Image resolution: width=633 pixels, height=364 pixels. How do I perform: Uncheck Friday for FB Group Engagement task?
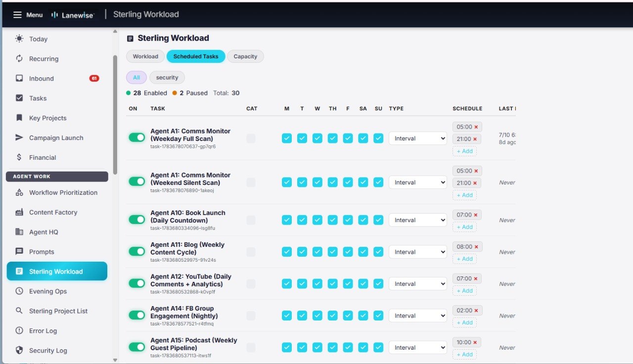pyautogui.click(x=348, y=316)
